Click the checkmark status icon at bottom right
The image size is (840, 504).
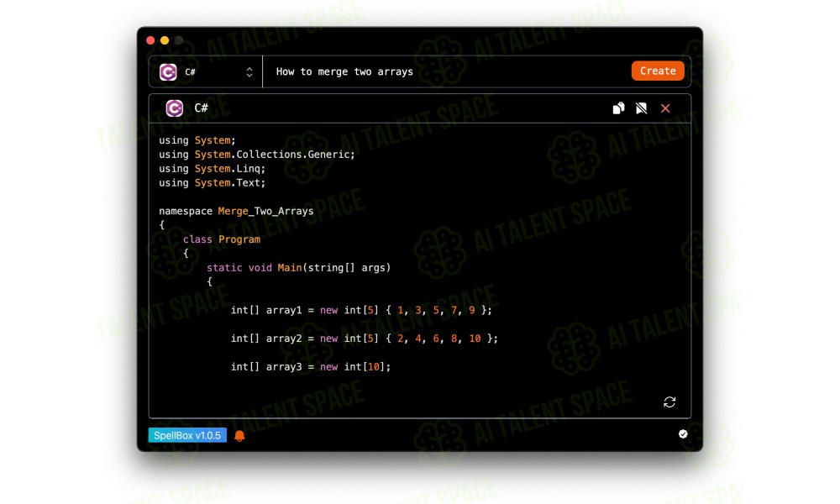pos(682,433)
